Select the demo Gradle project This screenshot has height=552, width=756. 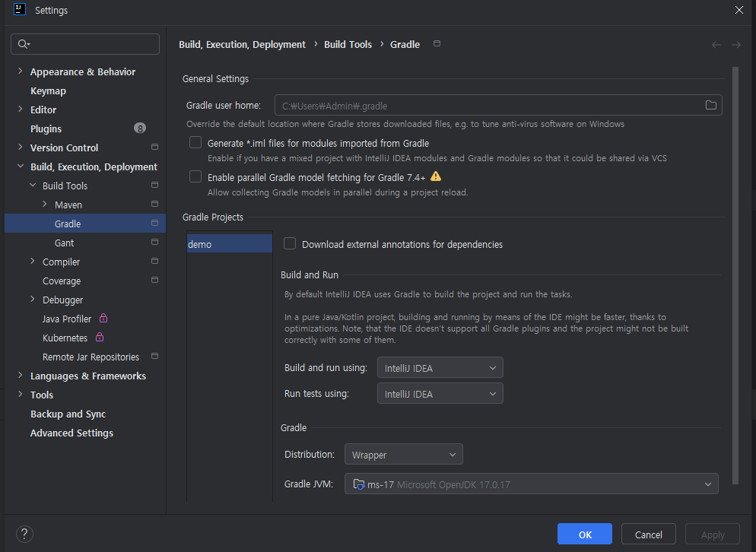tap(230, 244)
